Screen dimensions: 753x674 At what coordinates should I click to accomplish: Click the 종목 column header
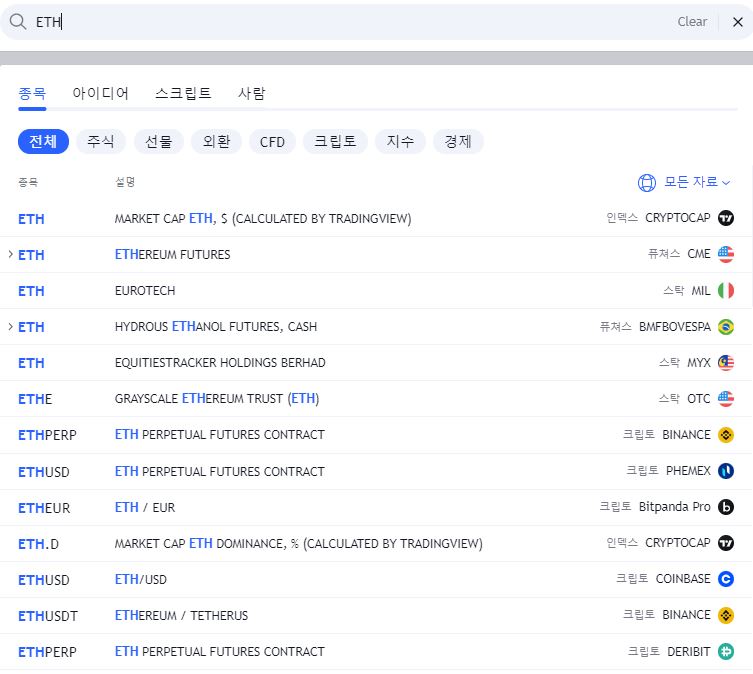click(28, 182)
